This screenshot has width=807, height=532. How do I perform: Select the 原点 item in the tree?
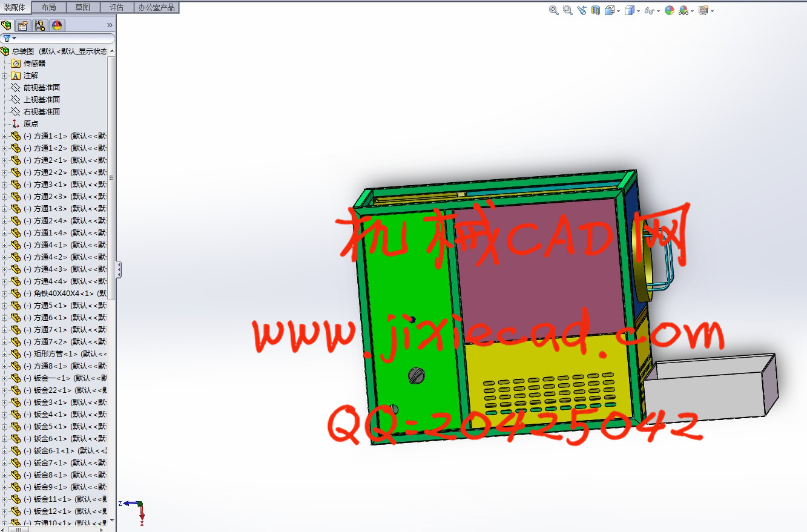coord(30,124)
